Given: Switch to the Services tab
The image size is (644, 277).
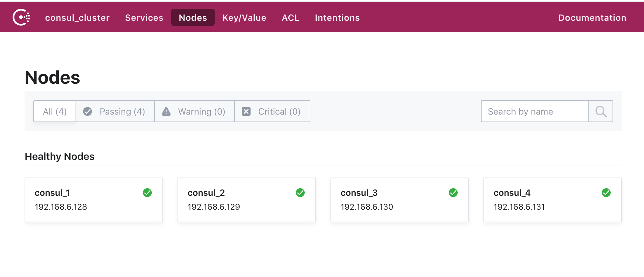Looking at the screenshot, I should (x=144, y=17).
